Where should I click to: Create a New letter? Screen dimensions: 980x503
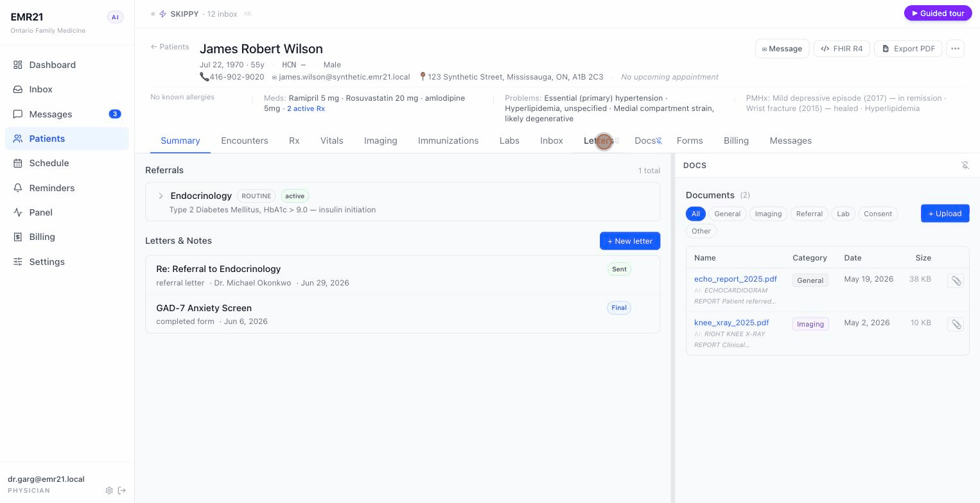tap(630, 241)
